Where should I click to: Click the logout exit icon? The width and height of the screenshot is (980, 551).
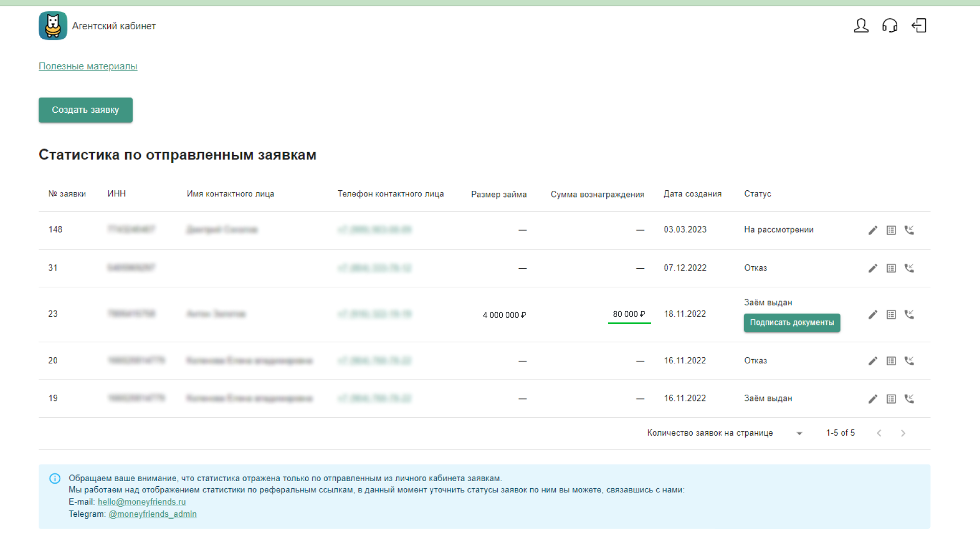click(919, 26)
